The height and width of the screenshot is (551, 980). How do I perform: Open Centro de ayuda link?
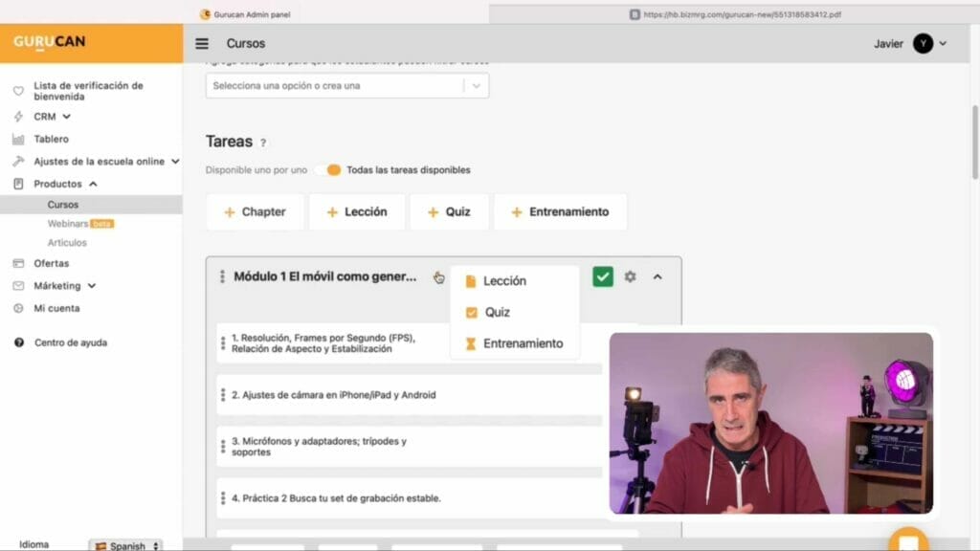tap(71, 342)
